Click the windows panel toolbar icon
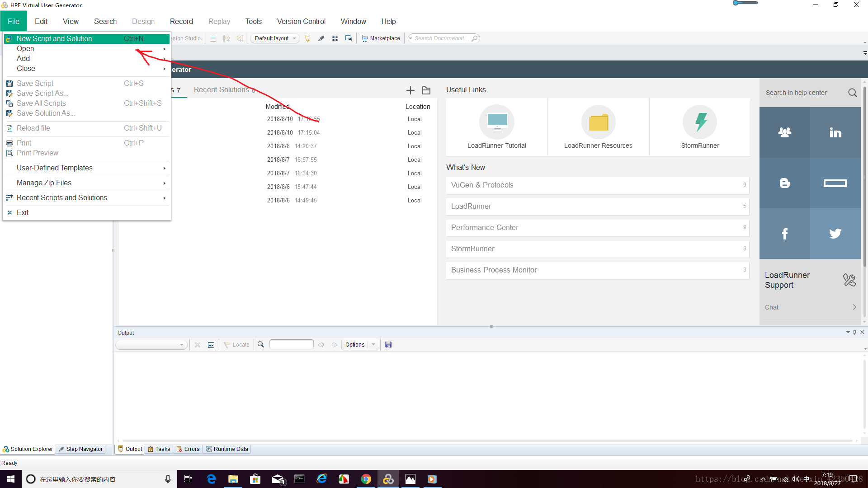The image size is (868, 488). coord(349,38)
